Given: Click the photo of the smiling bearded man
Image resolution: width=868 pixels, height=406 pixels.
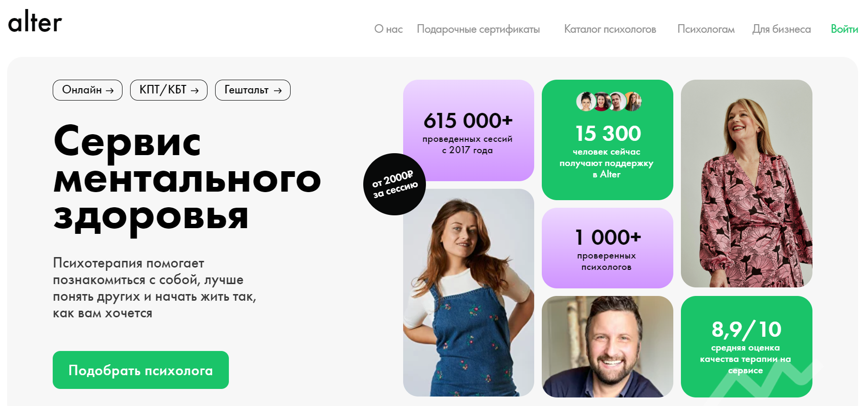Looking at the screenshot, I should (x=607, y=347).
